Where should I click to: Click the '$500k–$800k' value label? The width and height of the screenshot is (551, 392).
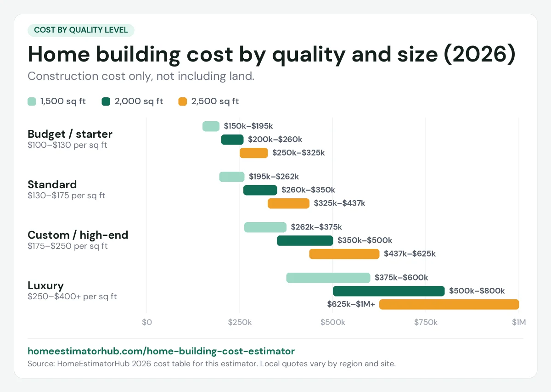[477, 291]
